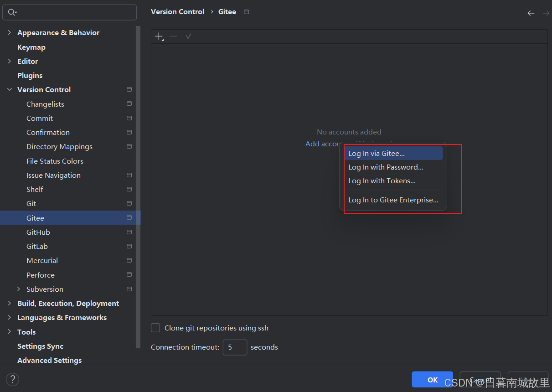This screenshot has width=552, height=392.
Task: Click the checkmark set default account icon
Action: [188, 36]
